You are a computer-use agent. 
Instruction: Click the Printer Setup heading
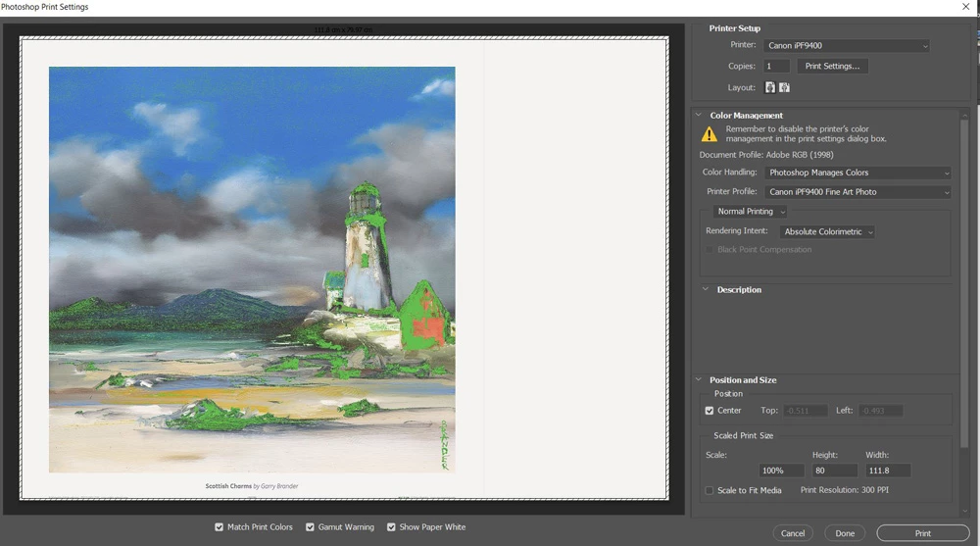click(734, 28)
